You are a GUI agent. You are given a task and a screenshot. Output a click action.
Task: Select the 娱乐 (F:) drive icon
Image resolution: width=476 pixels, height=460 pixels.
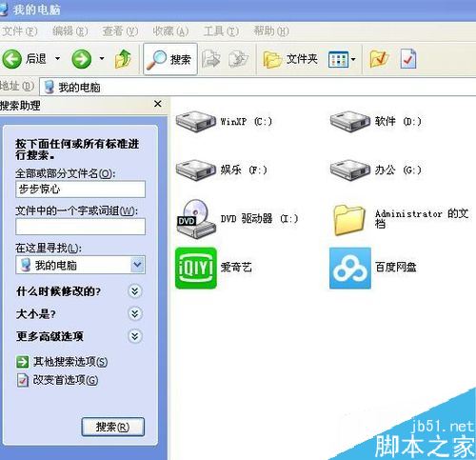196,170
